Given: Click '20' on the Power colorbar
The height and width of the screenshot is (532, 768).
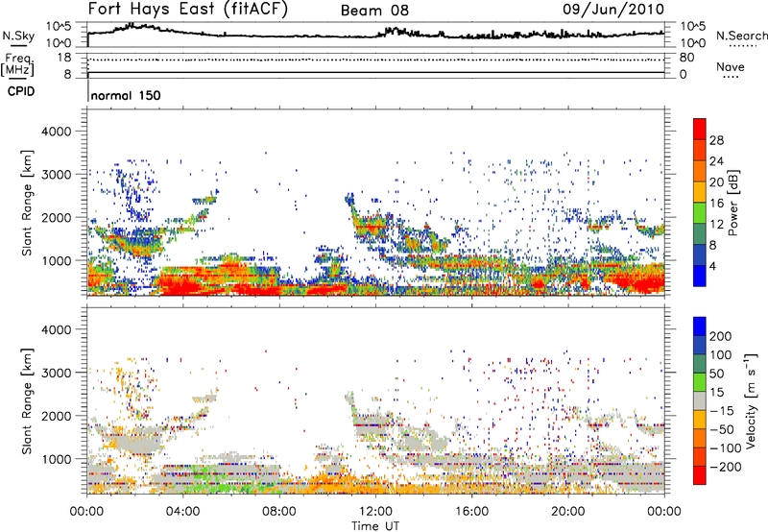Looking at the screenshot, I should pos(716,182).
